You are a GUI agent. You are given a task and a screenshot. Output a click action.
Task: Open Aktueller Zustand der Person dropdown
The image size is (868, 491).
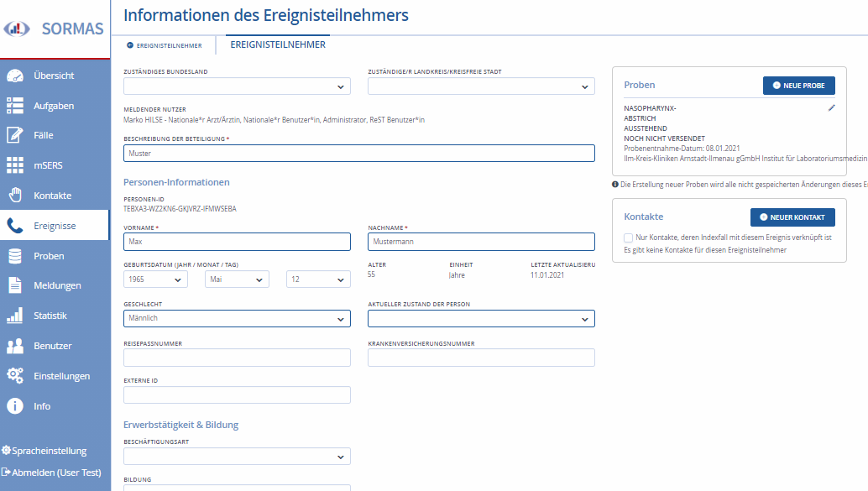click(x=481, y=318)
